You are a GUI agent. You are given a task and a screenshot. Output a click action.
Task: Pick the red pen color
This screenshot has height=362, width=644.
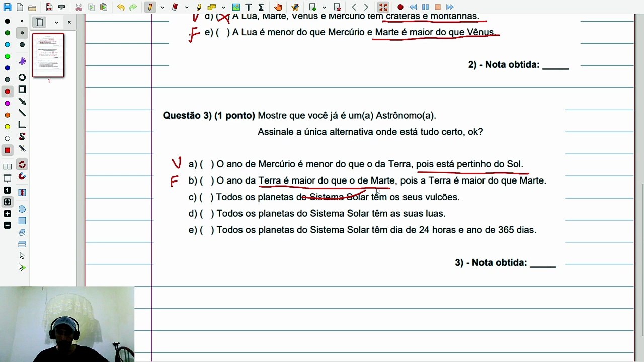point(8,92)
